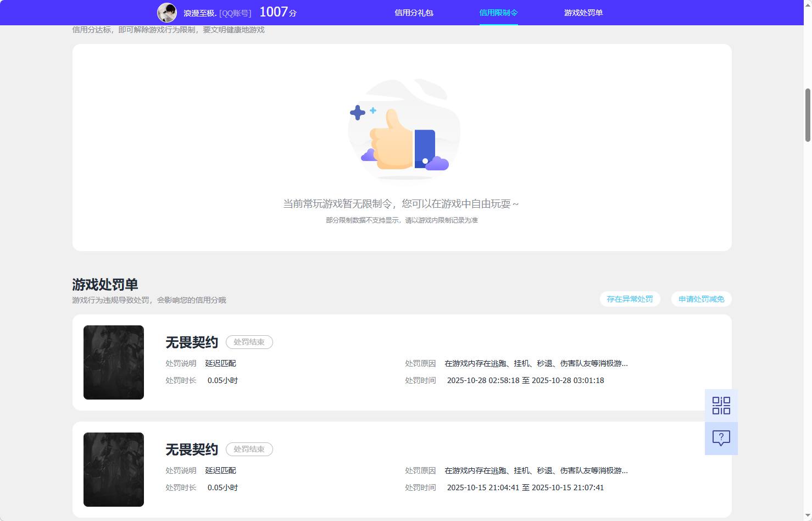Click the 存在异常处罚 button
This screenshot has width=812, height=521.
coord(630,299)
